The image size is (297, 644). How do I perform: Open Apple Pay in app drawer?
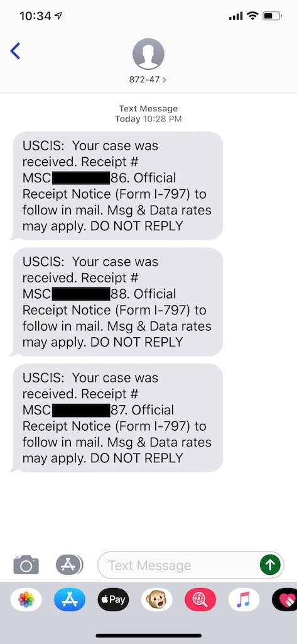[113, 599]
